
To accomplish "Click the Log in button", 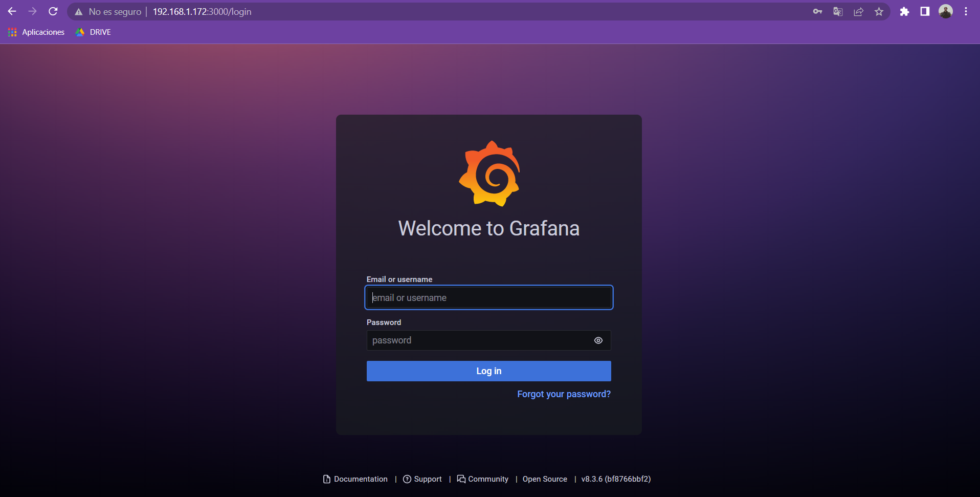I will (489, 371).
